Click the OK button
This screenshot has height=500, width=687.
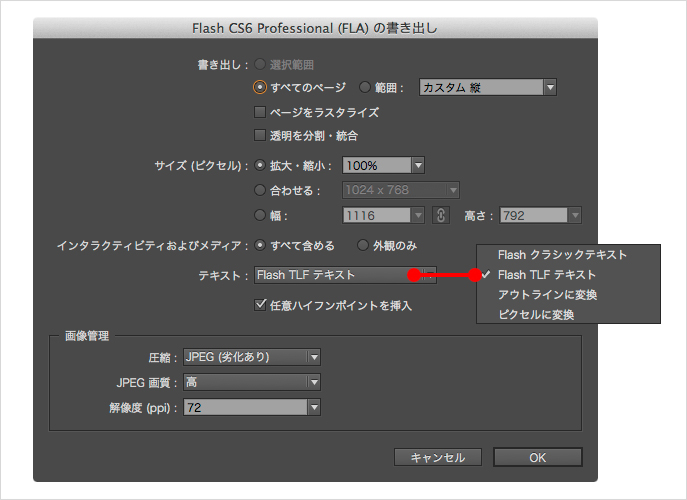click(538, 457)
